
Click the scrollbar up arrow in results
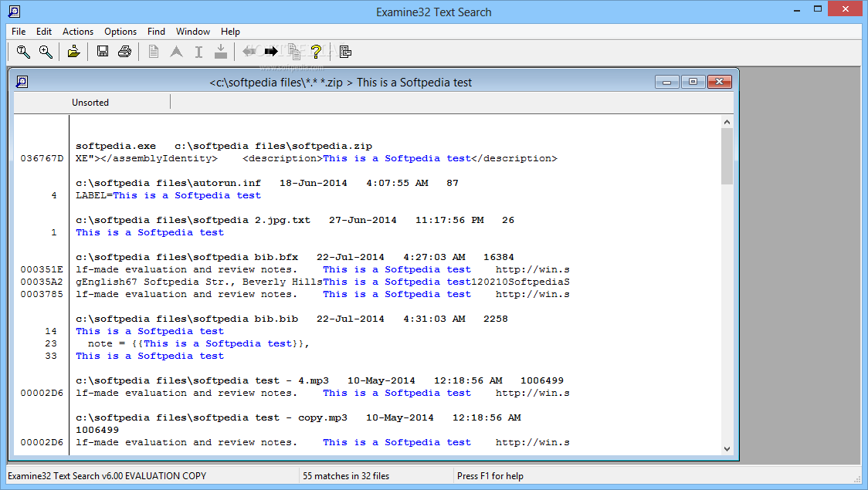pos(727,122)
